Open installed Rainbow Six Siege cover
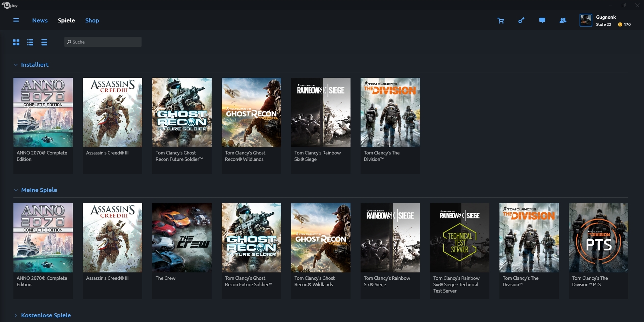 (x=321, y=112)
